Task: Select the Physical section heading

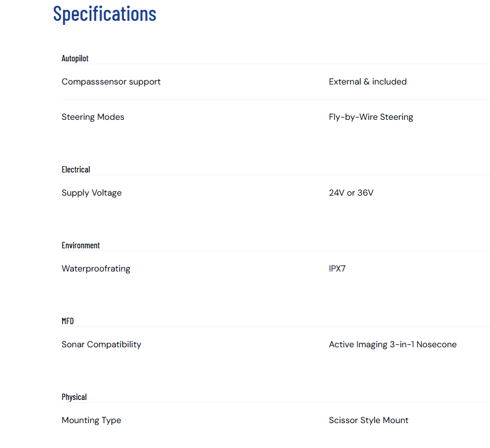Action: coord(74,397)
